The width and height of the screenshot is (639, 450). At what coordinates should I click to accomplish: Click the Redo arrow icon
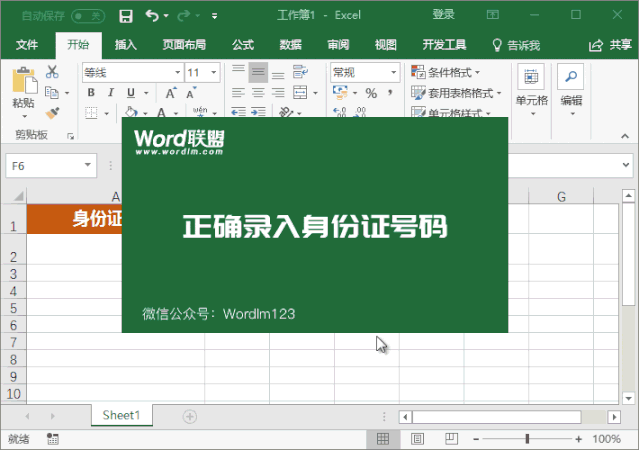[183, 15]
